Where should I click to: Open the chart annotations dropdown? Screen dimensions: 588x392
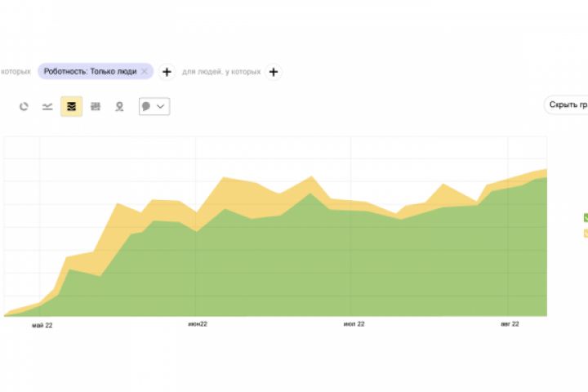pyautogui.click(x=154, y=106)
